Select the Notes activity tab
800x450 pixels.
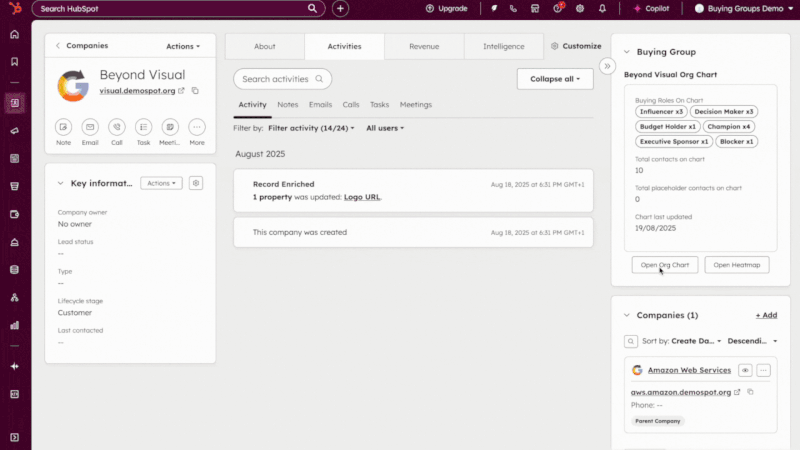click(x=288, y=105)
